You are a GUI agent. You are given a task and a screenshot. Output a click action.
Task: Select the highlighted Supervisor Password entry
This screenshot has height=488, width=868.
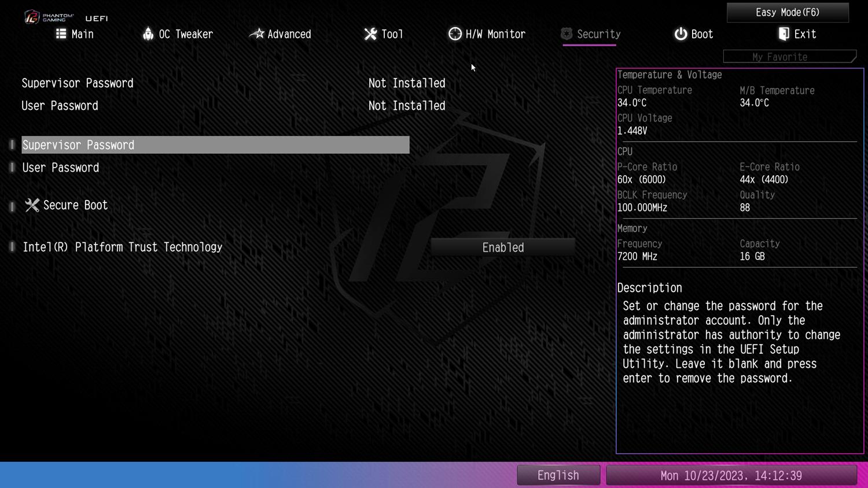(x=215, y=145)
